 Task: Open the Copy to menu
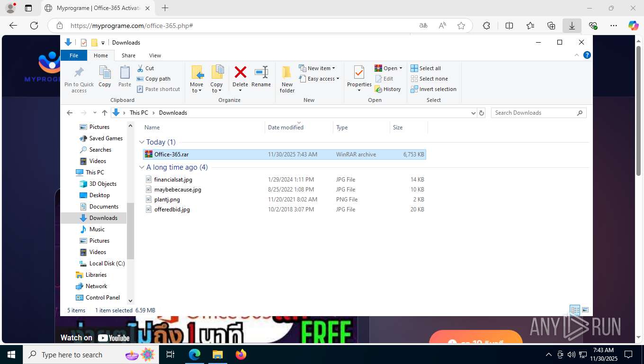216,79
